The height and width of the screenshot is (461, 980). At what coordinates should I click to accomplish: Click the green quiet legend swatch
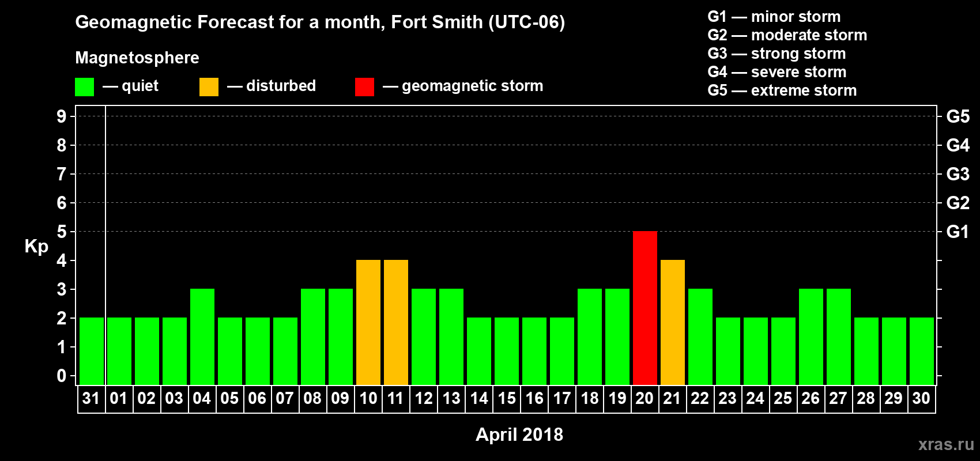pos(84,87)
